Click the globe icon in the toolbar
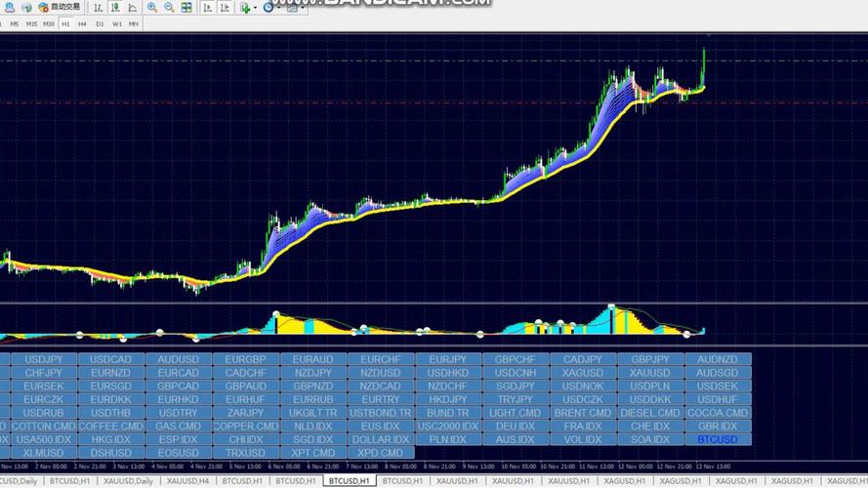 pyautogui.click(x=26, y=7)
